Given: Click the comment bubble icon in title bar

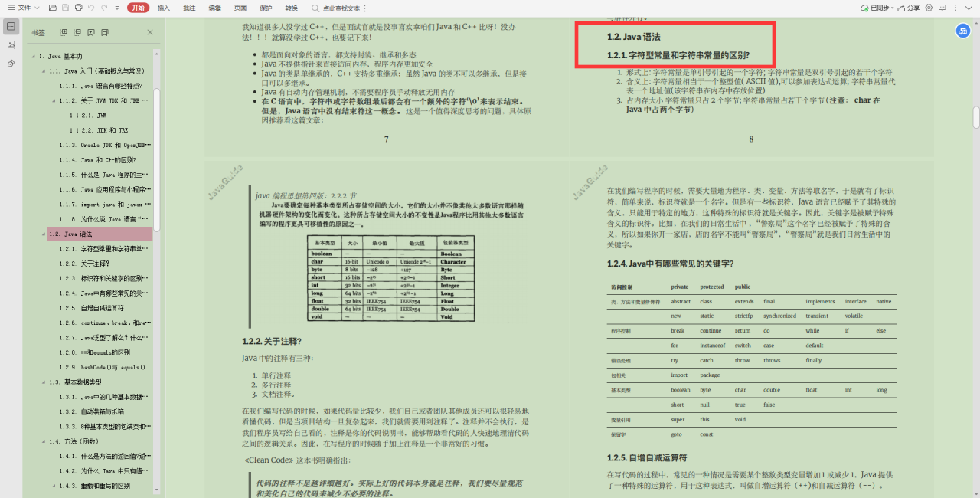Looking at the screenshot, I should (x=942, y=8).
